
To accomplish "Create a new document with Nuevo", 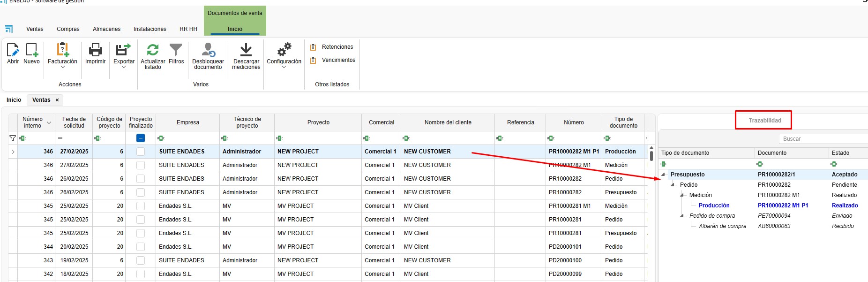I will [x=32, y=49].
